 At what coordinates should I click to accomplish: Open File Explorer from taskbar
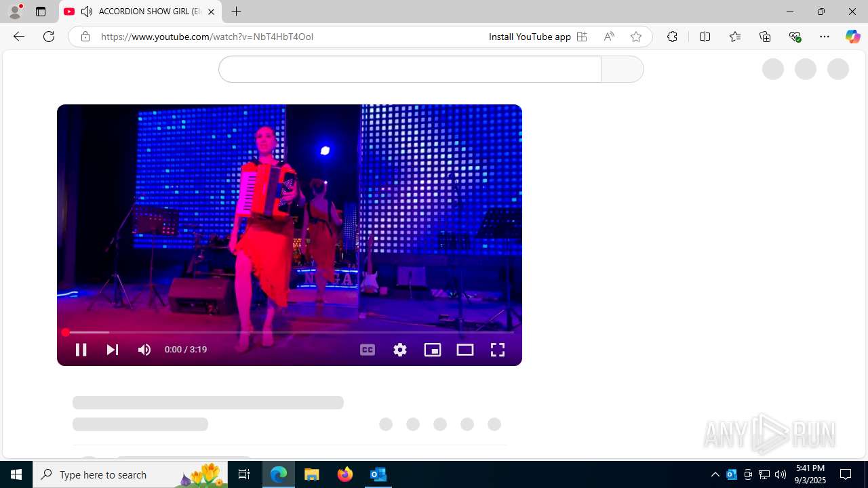(x=312, y=474)
